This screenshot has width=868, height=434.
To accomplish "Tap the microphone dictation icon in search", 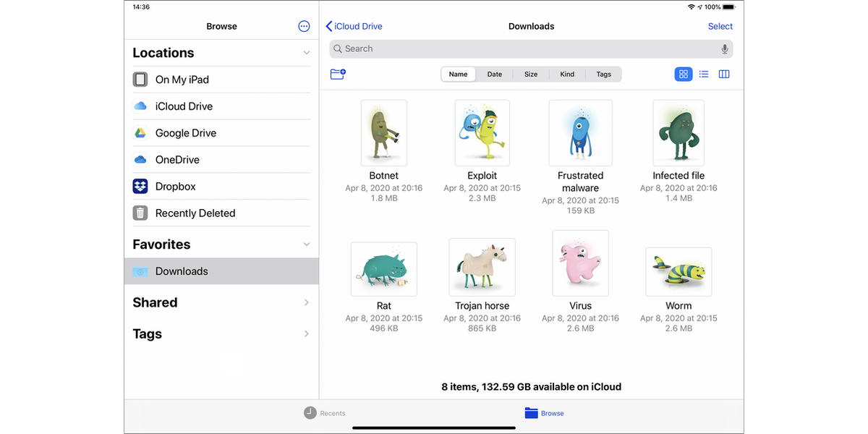I will [725, 49].
